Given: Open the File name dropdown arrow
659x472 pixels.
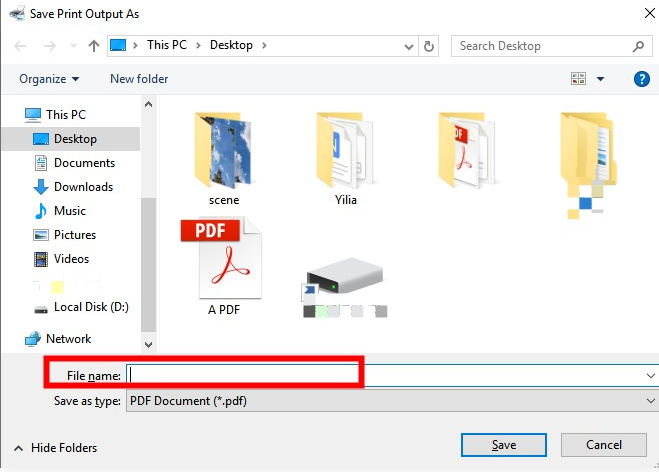Looking at the screenshot, I should (651, 376).
